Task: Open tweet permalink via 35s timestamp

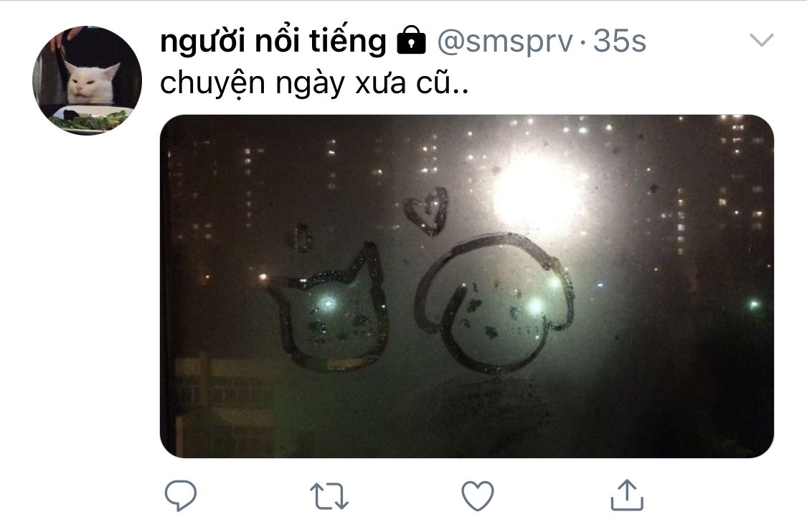Action: pyautogui.click(x=620, y=41)
